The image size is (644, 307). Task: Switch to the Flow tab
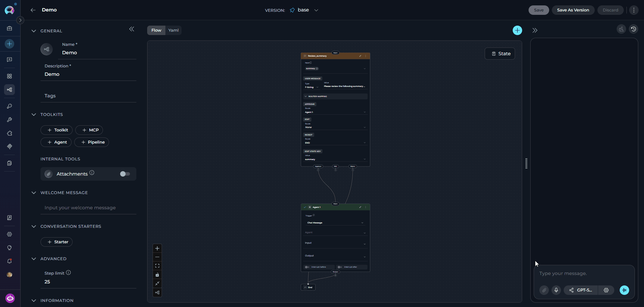(156, 30)
